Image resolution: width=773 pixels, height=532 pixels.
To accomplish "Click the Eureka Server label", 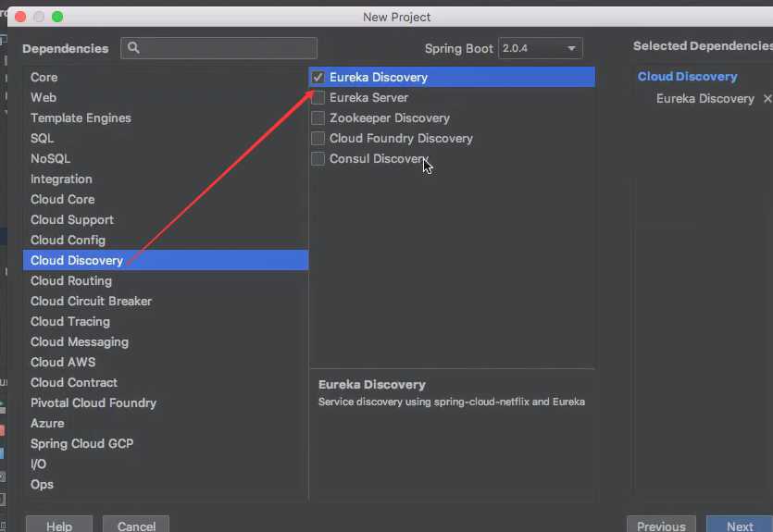I will pyautogui.click(x=368, y=97).
